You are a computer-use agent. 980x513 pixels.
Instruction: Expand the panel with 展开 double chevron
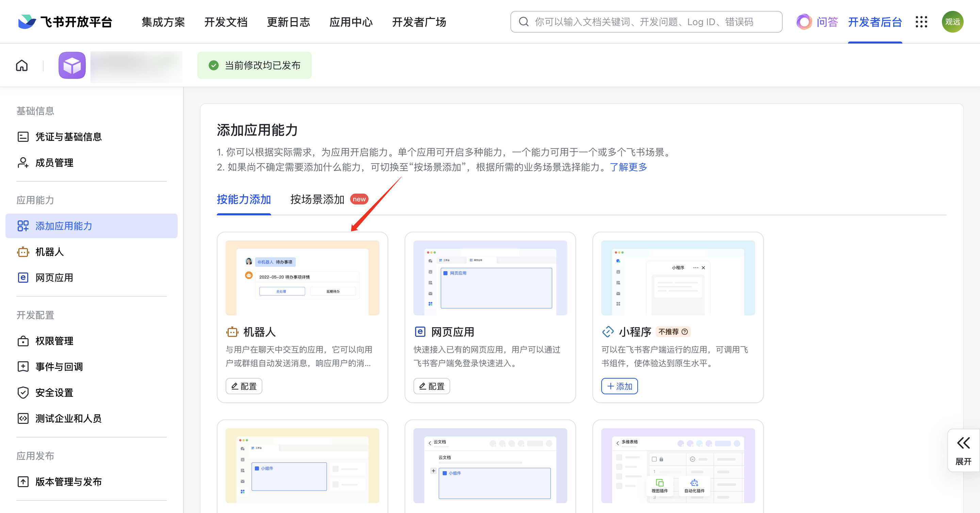coord(963,450)
